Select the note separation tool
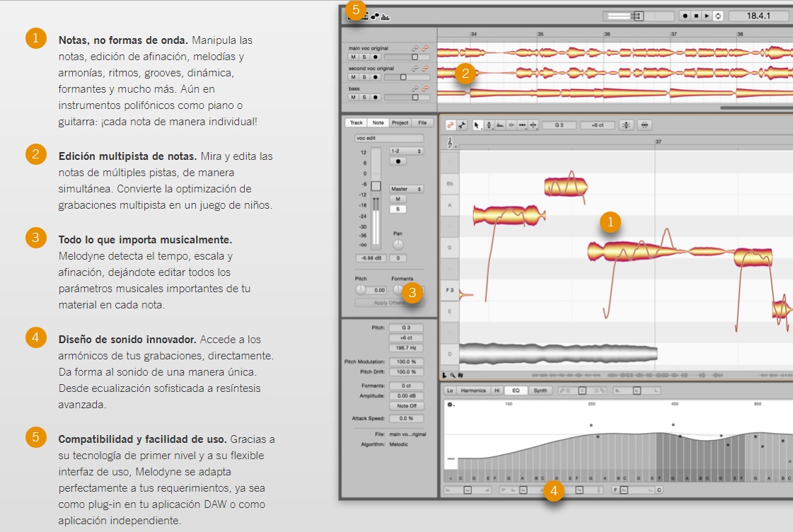This screenshot has width=793, height=532. coord(533,125)
